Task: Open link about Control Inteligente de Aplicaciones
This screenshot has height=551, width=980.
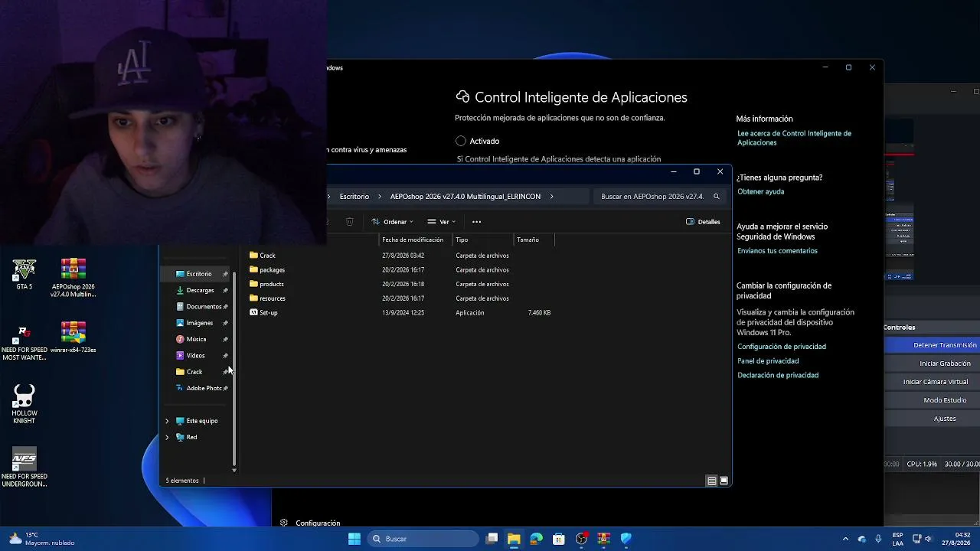Action: [794, 138]
